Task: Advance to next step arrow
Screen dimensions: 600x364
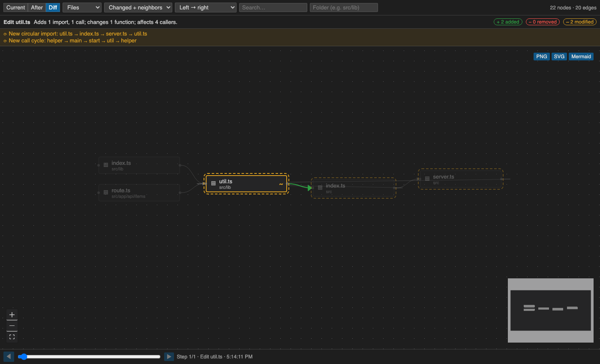Action: pos(169,357)
